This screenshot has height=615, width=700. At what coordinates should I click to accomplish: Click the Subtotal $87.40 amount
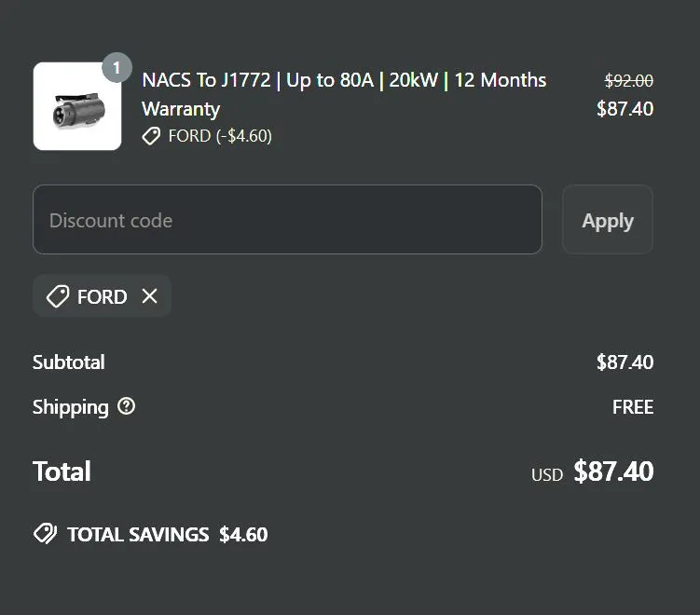(x=625, y=362)
